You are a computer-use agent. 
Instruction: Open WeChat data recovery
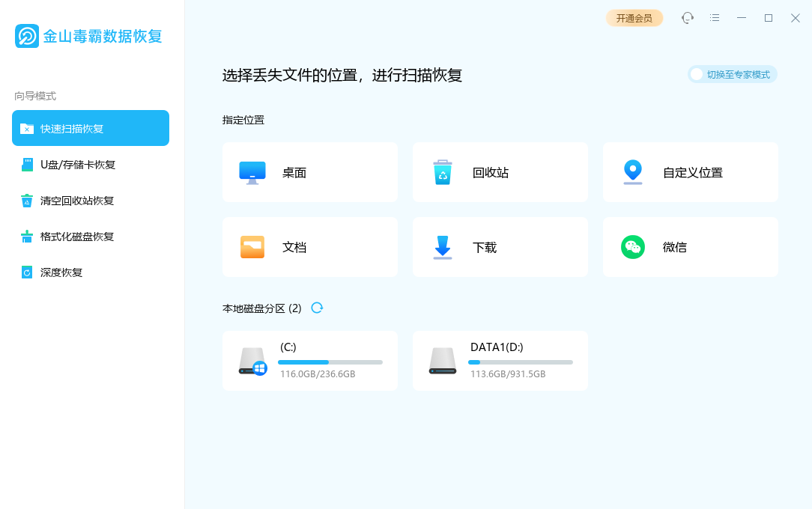pyautogui.click(x=689, y=247)
